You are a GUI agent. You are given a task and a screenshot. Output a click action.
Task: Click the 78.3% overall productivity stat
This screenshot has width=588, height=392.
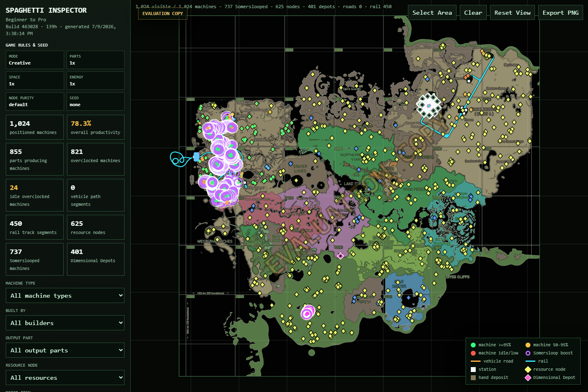(x=96, y=127)
